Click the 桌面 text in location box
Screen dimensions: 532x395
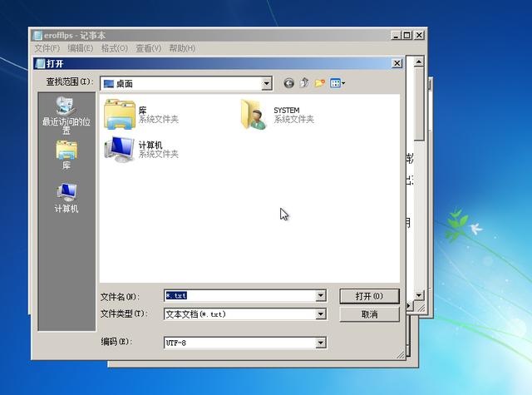pyautogui.click(x=124, y=84)
